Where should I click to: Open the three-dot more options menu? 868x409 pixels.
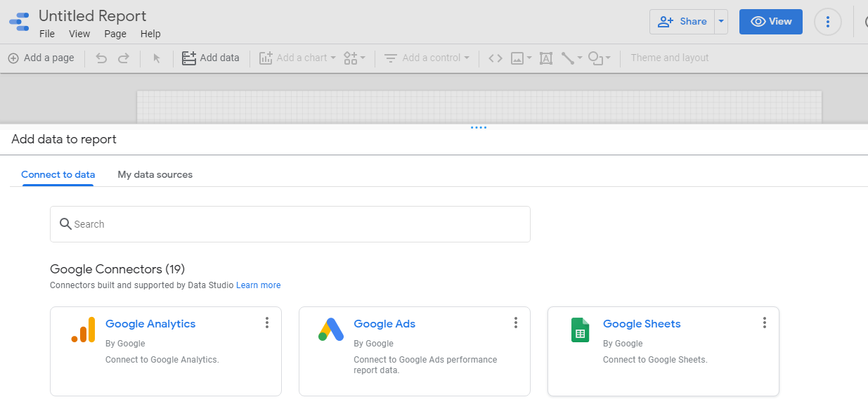point(827,22)
